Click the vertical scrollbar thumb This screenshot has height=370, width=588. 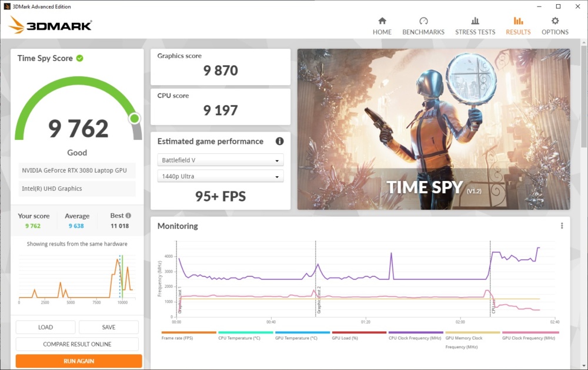pos(584,96)
